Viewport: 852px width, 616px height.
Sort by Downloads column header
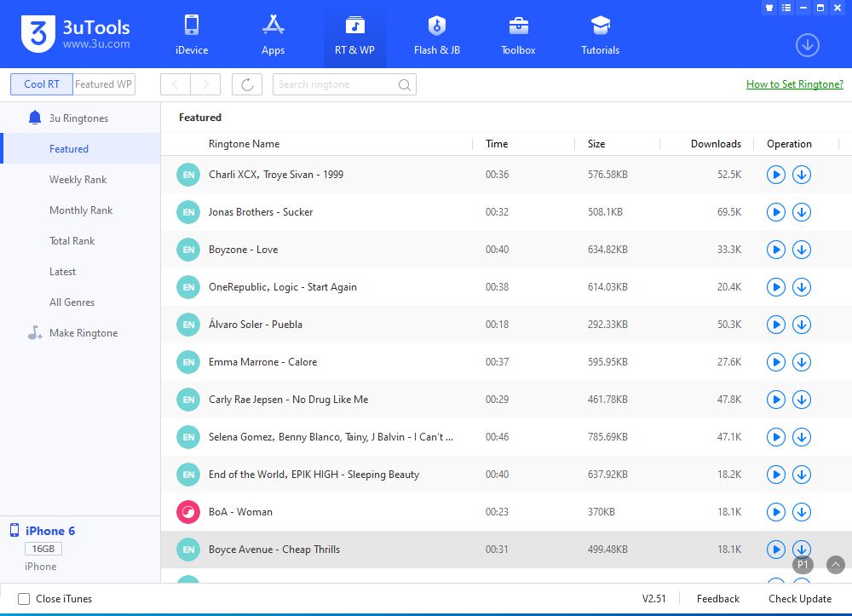715,144
